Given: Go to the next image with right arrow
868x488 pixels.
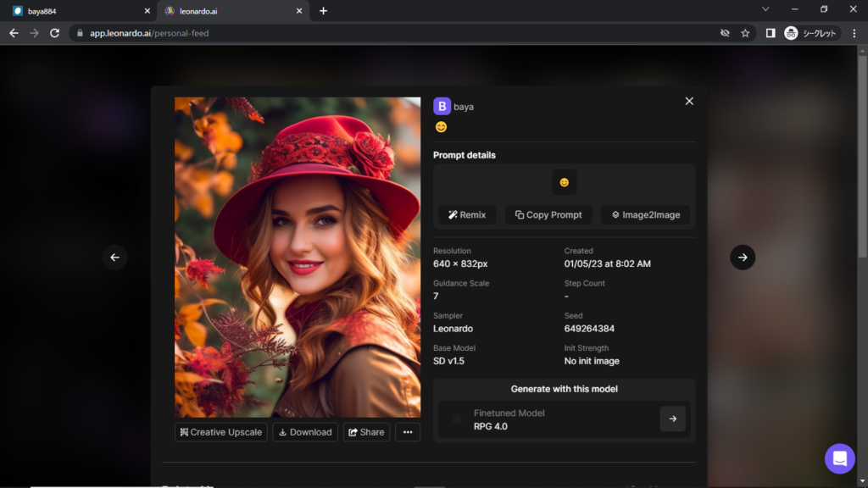Looking at the screenshot, I should click(x=743, y=258).
